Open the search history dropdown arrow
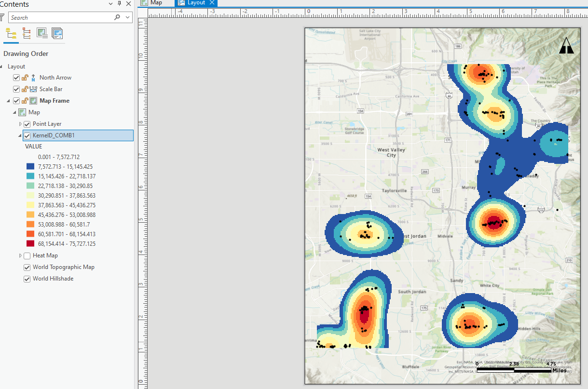Viewport: 588px width, 389px height. click(x=127, y=17)
